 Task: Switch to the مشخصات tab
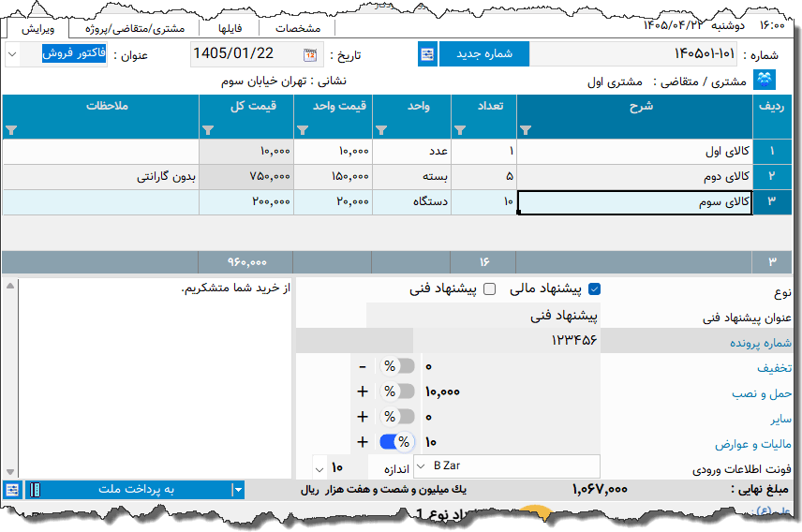298,29
